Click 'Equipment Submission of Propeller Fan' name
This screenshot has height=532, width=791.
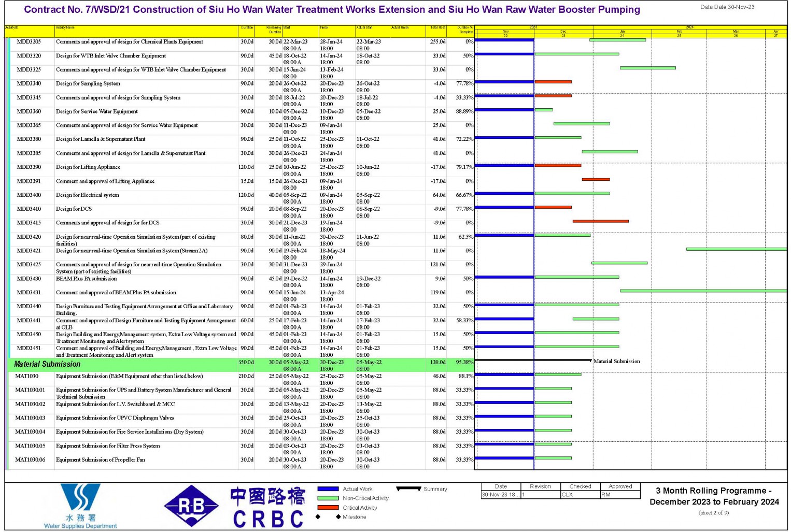[101, 461]
